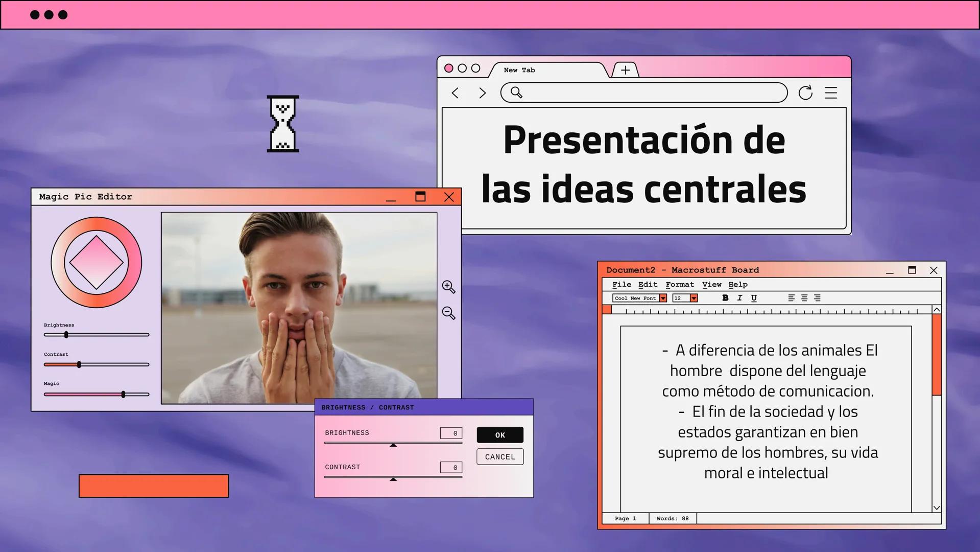This screenshot has width=980, height=552.
Task: Select center text alignment in Macrostuff Board
Action: (x=805, y=298)
